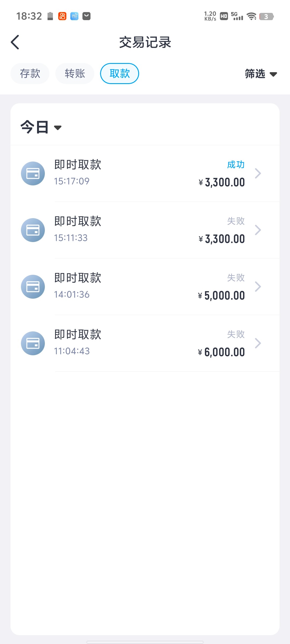Tap the battery indicator in status bar
Viewport: 290px width, 644px height.
(266, 16)
